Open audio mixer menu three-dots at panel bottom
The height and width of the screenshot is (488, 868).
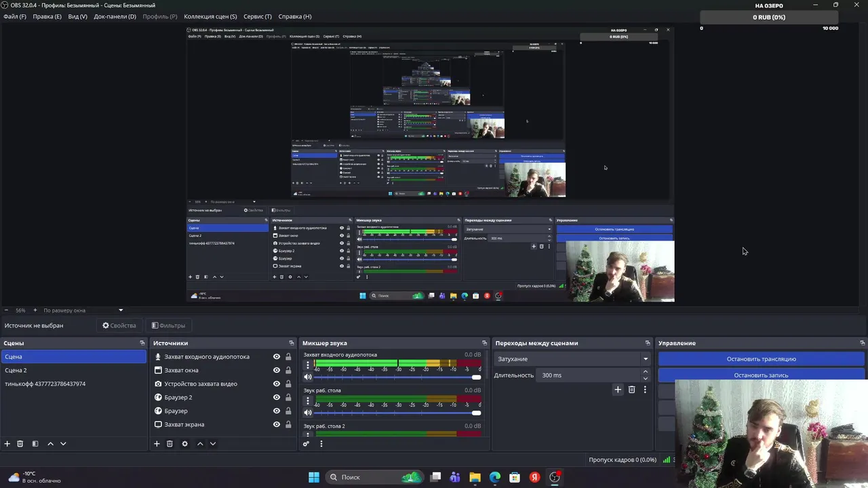tap(321, 444)
